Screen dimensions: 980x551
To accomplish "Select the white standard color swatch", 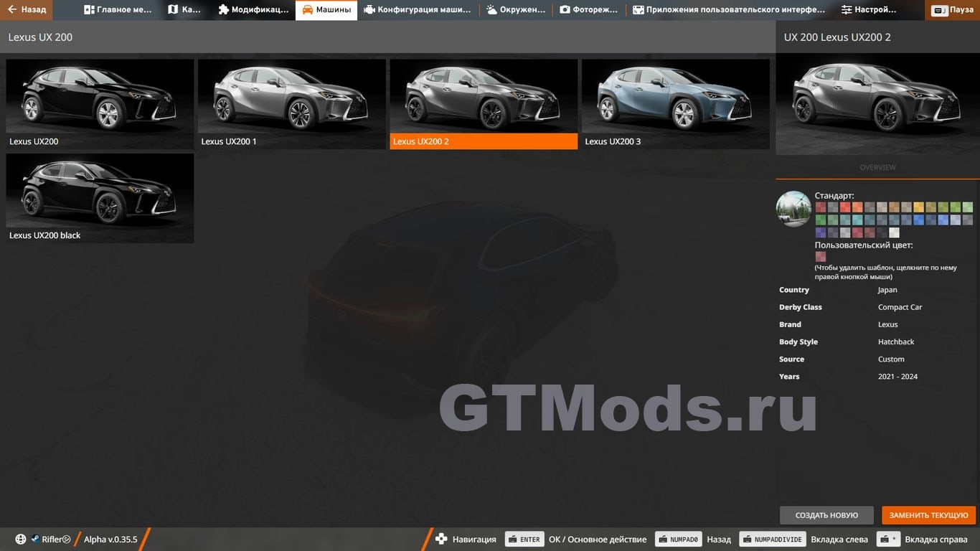I will [894, 232].
